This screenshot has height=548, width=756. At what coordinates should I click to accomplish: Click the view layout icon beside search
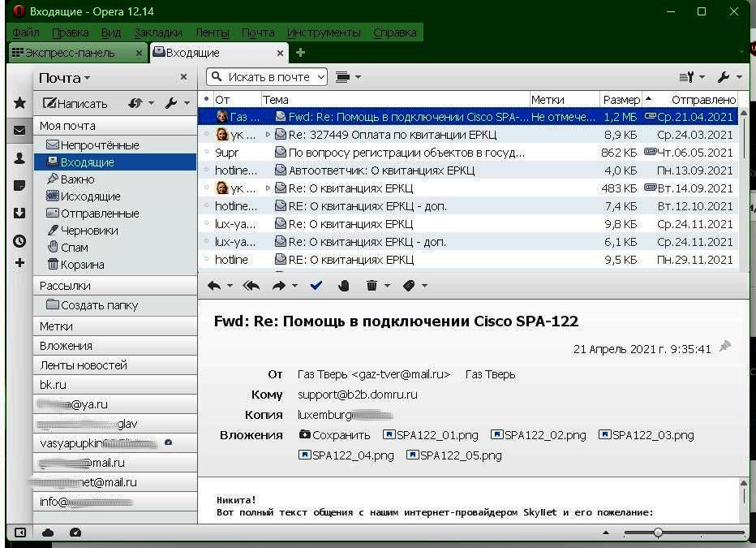(x=342, y=76)
